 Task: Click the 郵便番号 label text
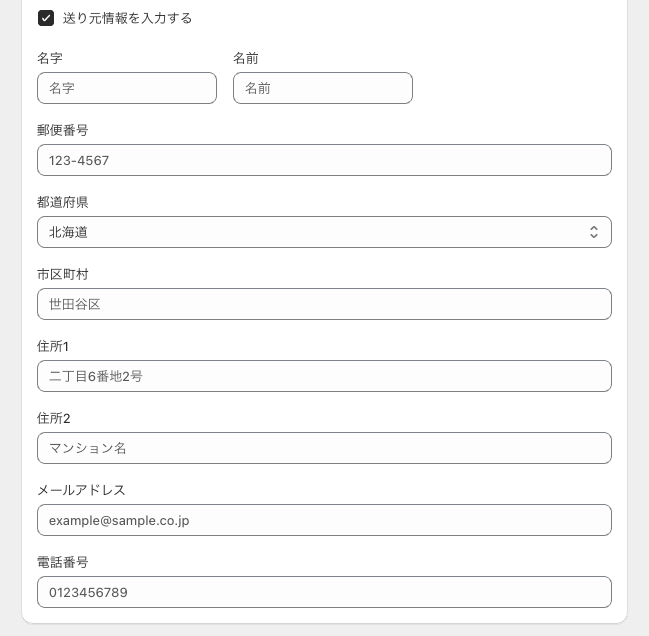[63, 130]
